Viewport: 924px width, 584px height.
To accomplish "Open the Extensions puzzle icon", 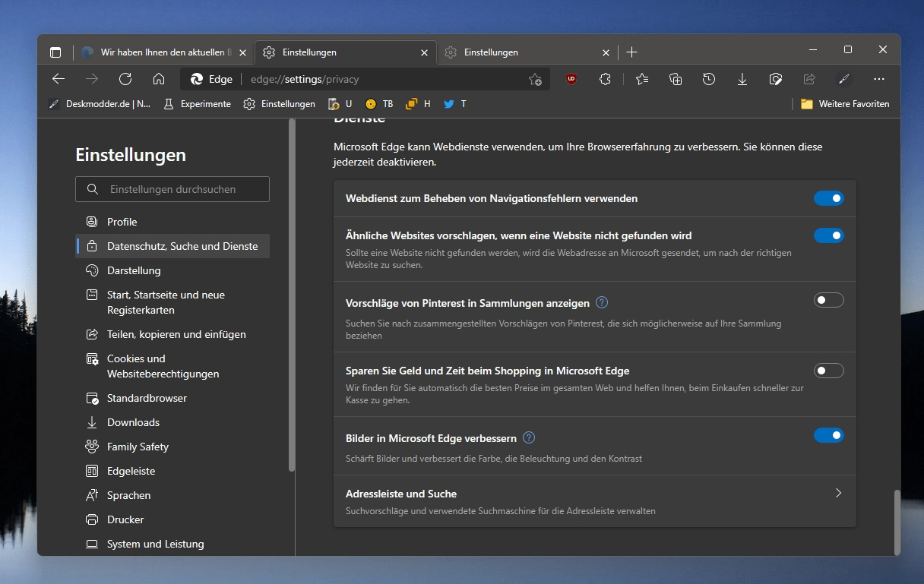I will 605,79.
